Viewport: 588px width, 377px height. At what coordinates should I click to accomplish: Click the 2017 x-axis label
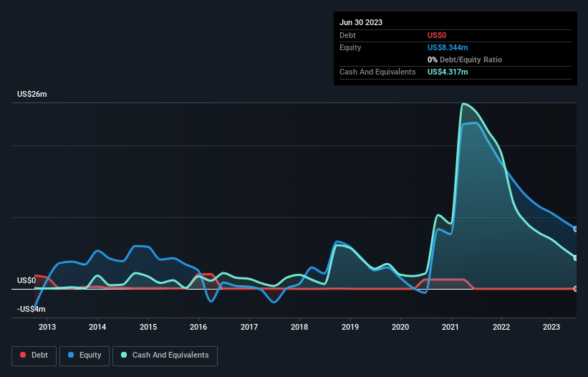click(249, 327)
